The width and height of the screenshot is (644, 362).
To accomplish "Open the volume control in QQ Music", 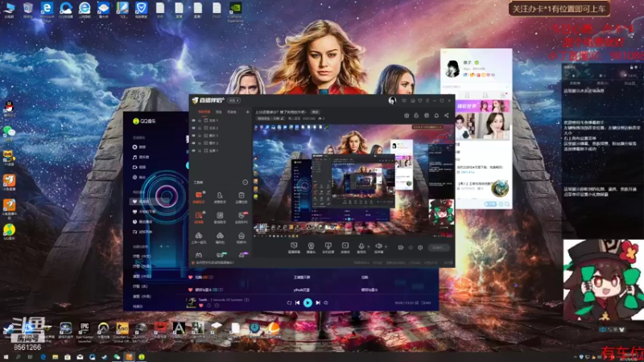I will point(326,303).
